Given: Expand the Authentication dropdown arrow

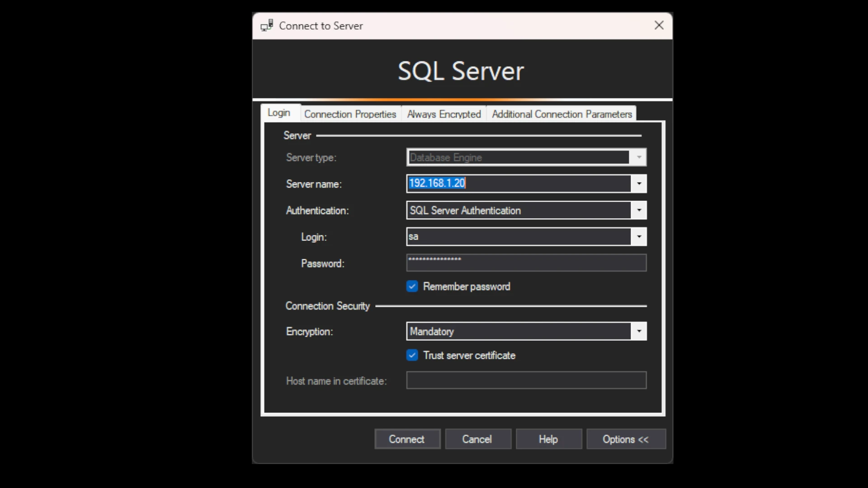Looking at the screenshot, I should pos(639,210).
